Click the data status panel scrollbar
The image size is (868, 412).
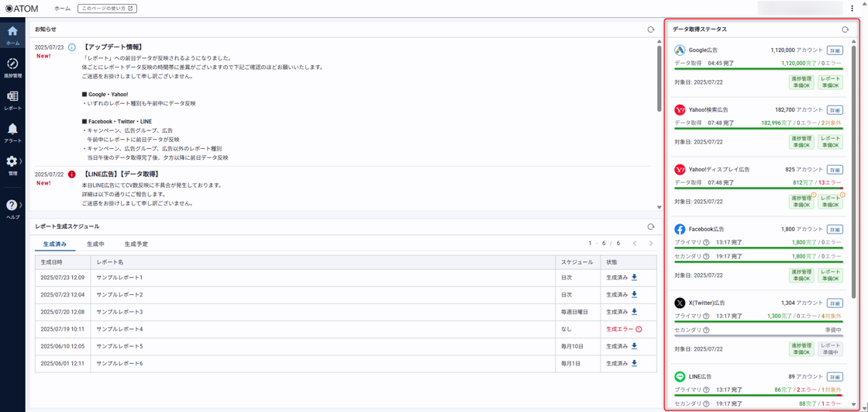pos(854,171)
